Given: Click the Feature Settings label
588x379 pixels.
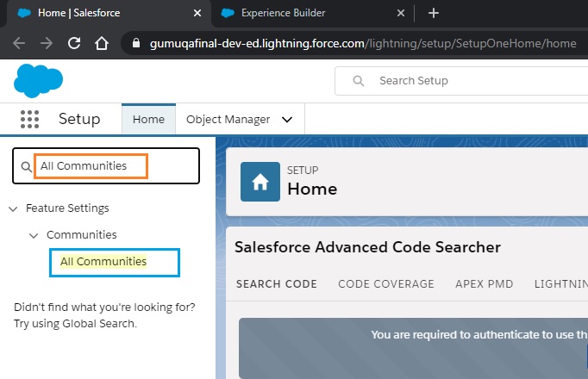Looking at the screenshot, I should pyautogui.click(x=67, y=208).
